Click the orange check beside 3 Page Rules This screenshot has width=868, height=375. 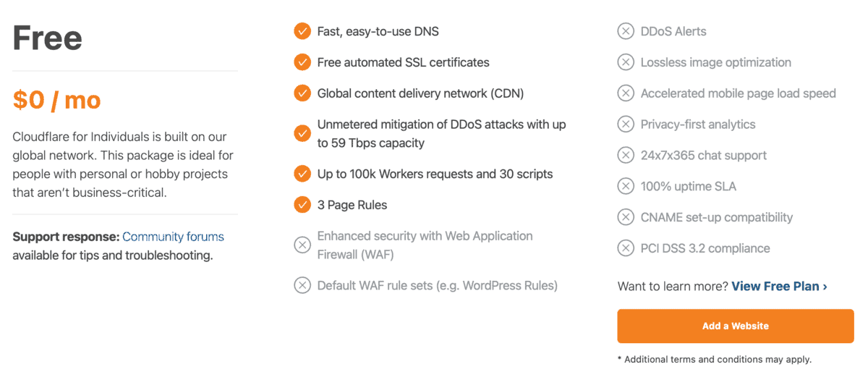tap(302, 205)
